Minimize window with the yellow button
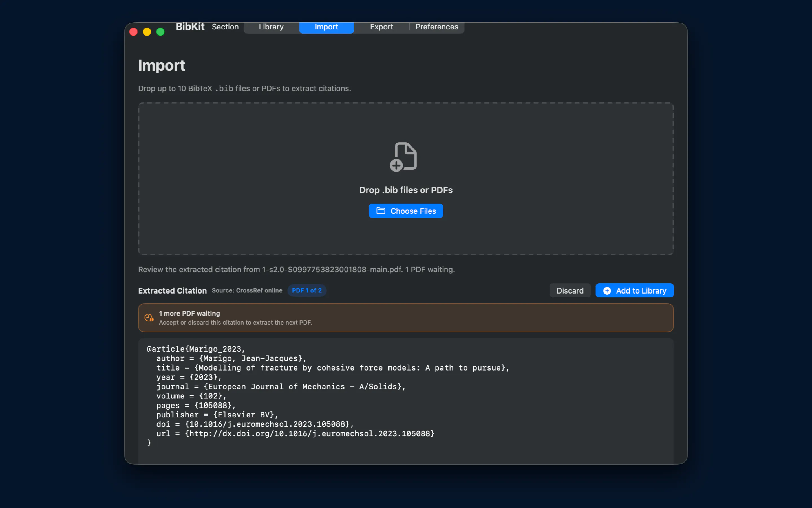The height and width of the screenshot is (508, 812). pyautogui.click(x=147, y=32)
